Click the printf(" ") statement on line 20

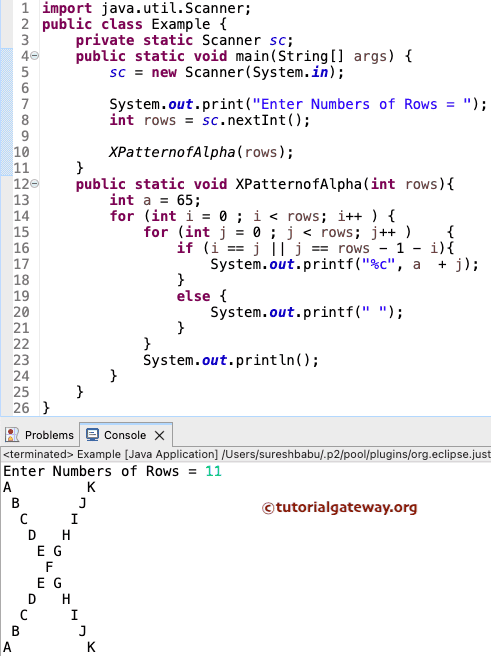307,312
